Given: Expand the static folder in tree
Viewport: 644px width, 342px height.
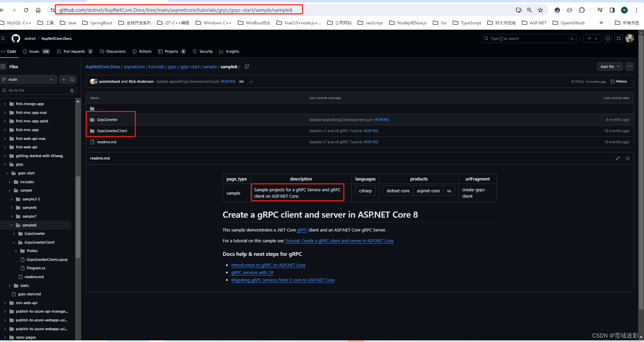Looking at the screenshot, I should (9, 286).
